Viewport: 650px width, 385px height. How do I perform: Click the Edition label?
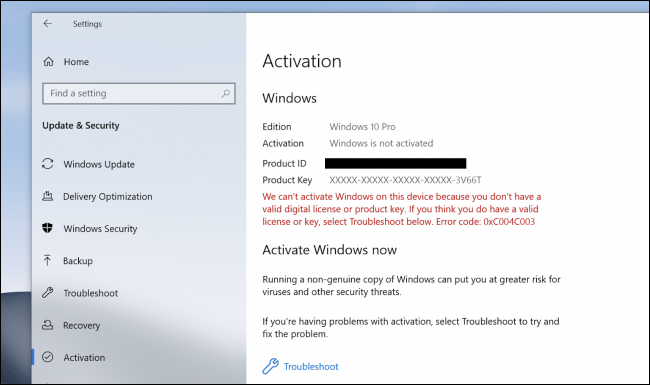(x=277, y=126)
